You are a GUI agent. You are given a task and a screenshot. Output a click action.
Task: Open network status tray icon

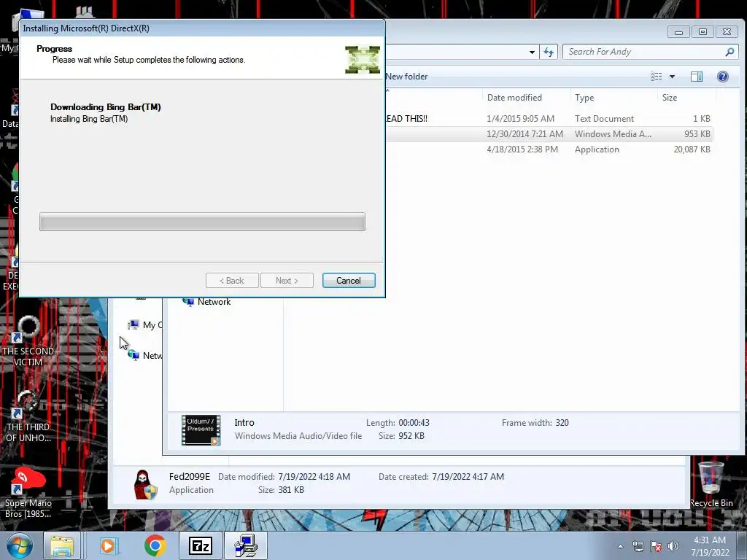click(x=638, y=546)
